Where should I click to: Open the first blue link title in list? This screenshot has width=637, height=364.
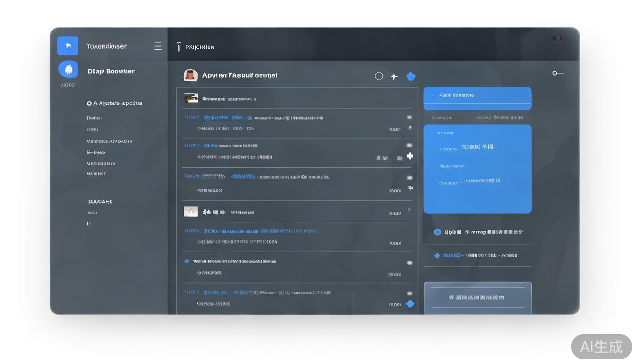[218, 118]
